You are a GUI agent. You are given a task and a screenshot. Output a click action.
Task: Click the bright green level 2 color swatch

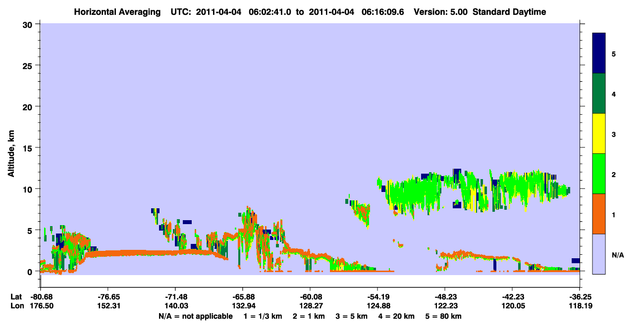click(x=599, y=174)
